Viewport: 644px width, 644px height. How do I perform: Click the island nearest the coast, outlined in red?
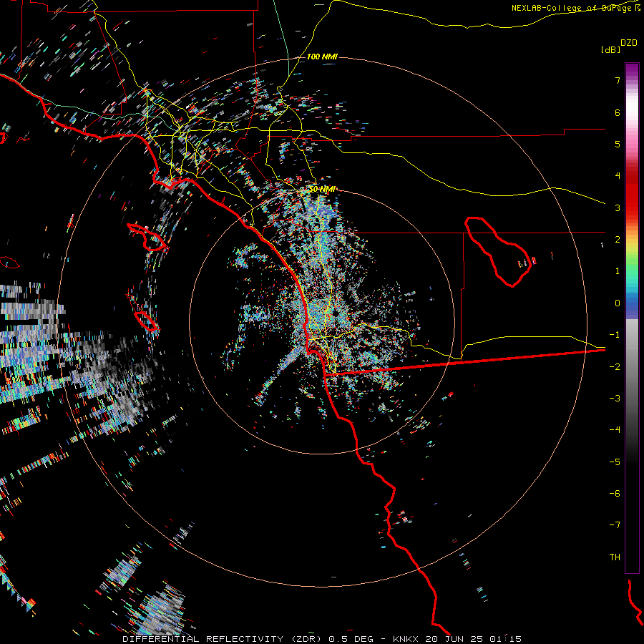(147, 238)
